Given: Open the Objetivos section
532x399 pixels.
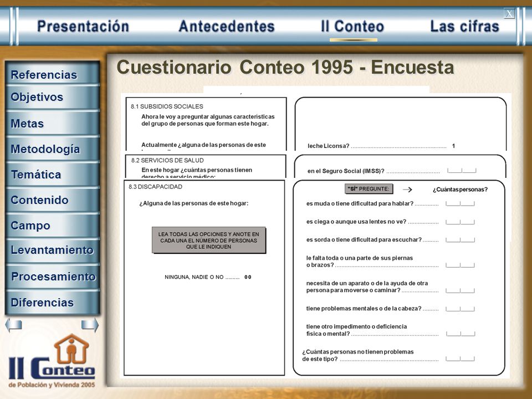Looking at the screenshot, I should 53,98.
